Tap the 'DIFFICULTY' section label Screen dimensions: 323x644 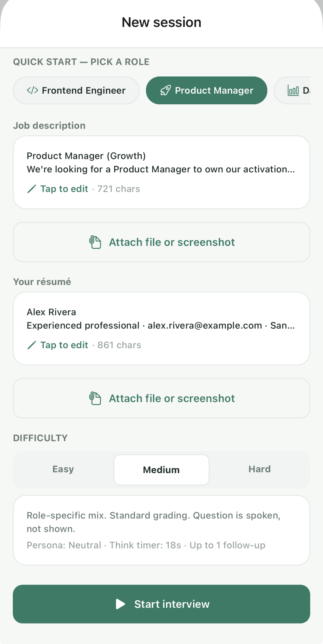[40, 438]
